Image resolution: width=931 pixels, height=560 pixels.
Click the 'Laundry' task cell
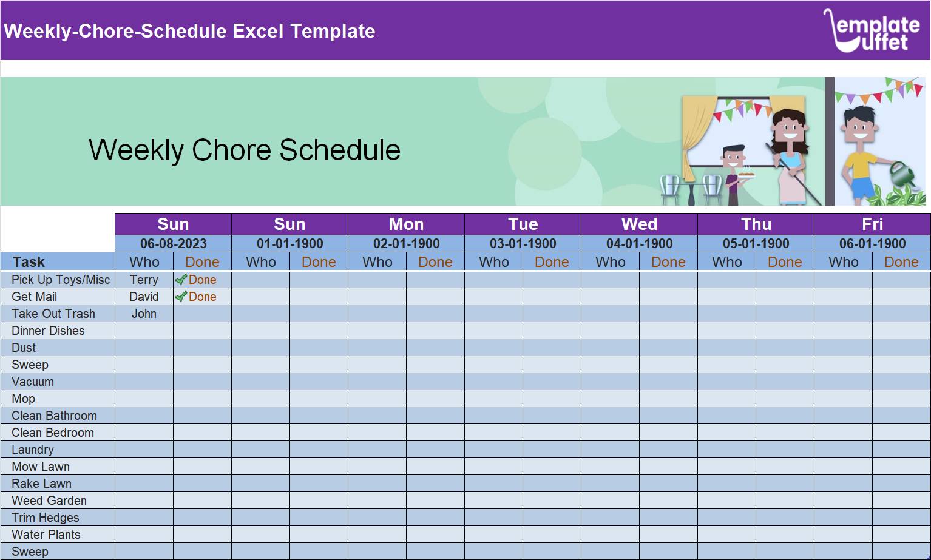pos(58,450)
